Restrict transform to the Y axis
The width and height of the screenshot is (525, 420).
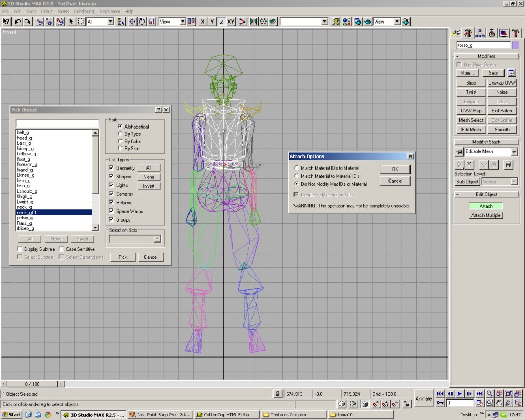212,22
